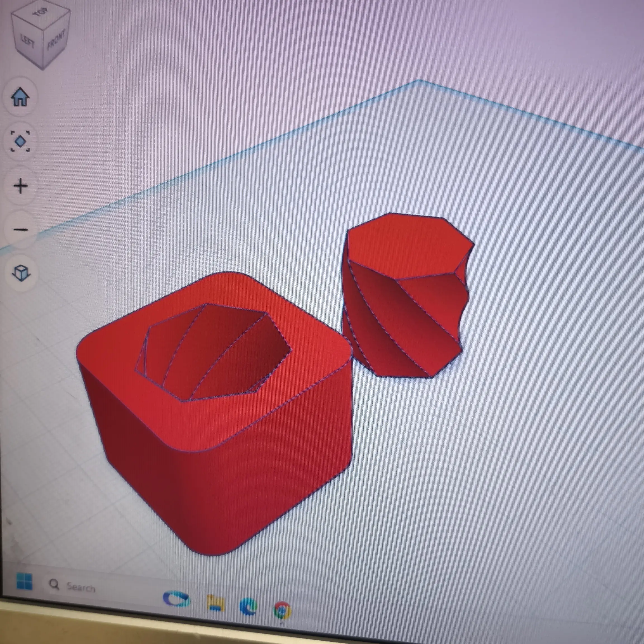
Task: Zoom out with the minus button
Action: tap(21, 230)
